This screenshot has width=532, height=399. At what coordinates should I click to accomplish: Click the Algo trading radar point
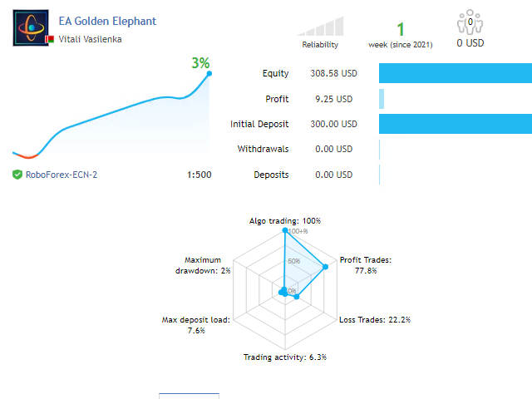pyautogui.click(x=285, y=230)
